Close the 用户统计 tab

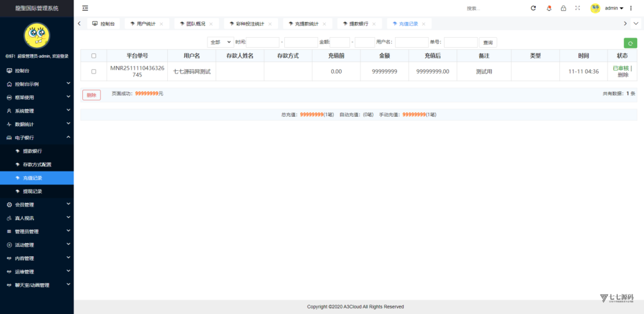pos(161,24)
